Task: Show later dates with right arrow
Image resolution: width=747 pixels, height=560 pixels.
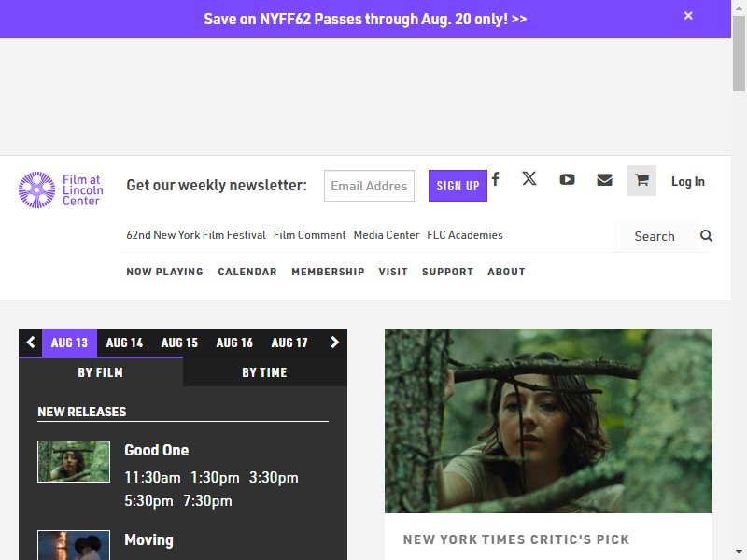Action: 334,343
